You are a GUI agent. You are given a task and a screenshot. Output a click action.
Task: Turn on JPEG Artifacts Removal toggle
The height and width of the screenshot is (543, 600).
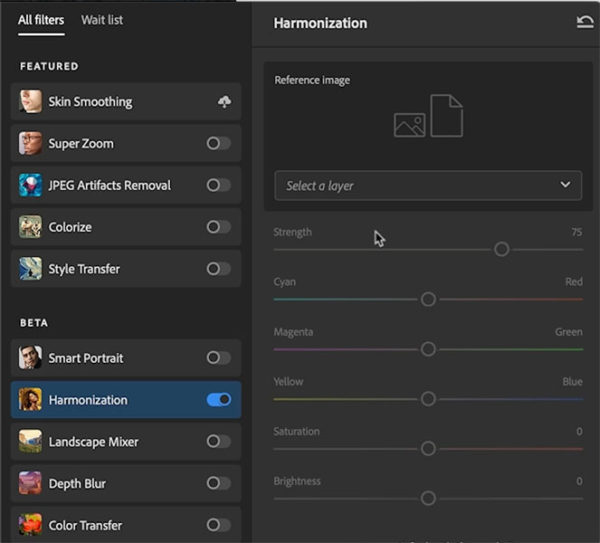pyautogui.click(x=218, y=185)
